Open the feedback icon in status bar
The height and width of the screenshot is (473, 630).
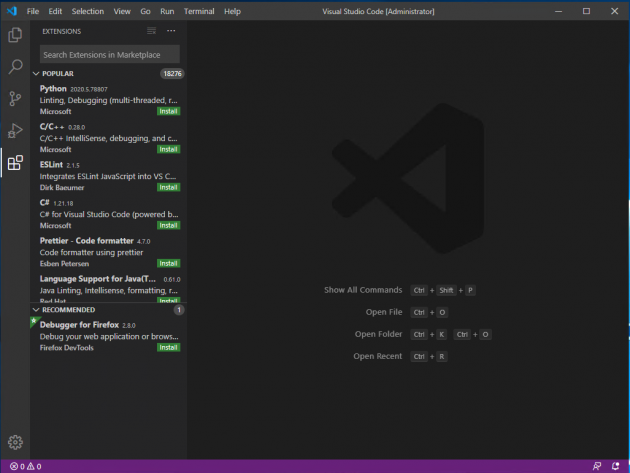pyautogui.click(x=597, y=466)
